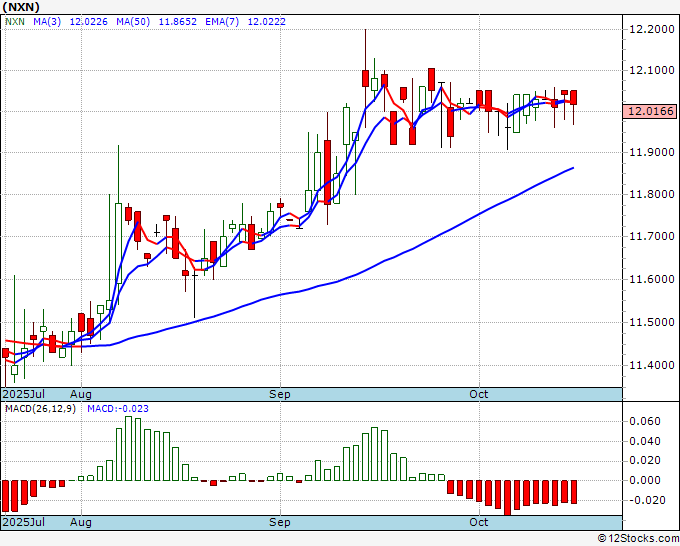Click the Aug label on MACD axis
680x546 pixels.
(x=81, y=522)
